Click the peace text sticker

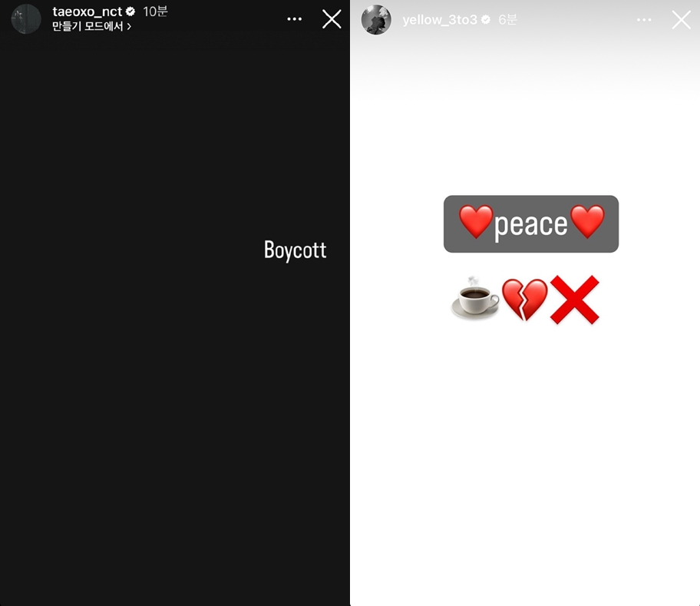tap(531, 224)
